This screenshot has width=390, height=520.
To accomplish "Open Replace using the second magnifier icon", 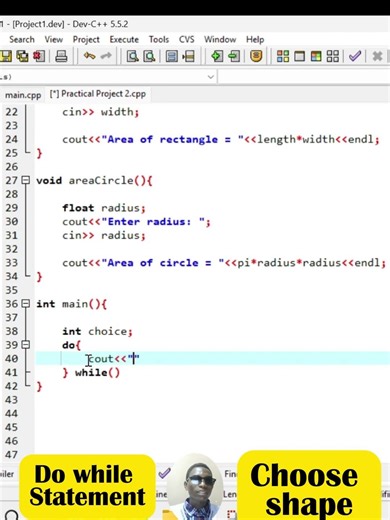I will (x=149, y=56).
